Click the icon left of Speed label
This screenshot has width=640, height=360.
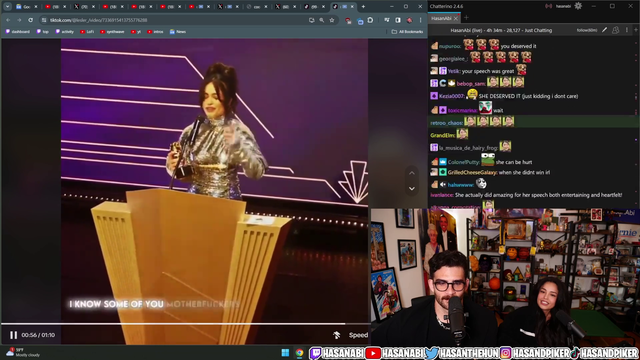[336, 335]
